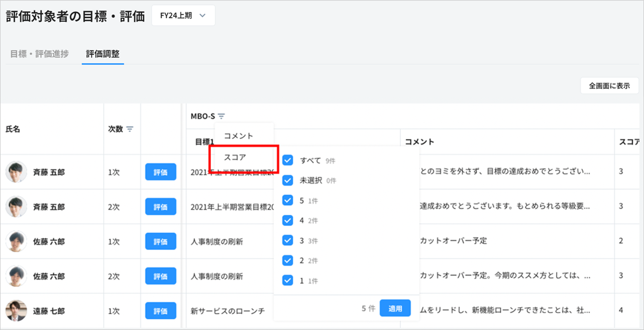The image size is (644, 330).
Task: Select コメント in the filter menu
Action: pos(239,136)
